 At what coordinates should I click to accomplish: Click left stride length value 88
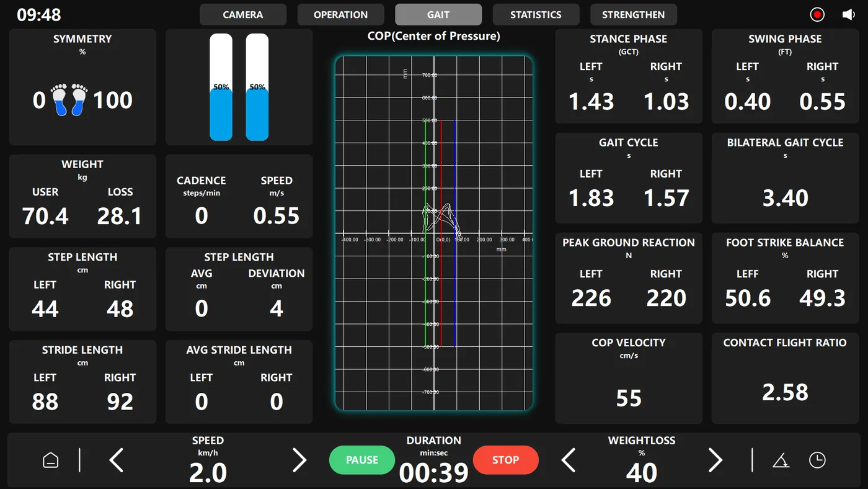(45, 402)
